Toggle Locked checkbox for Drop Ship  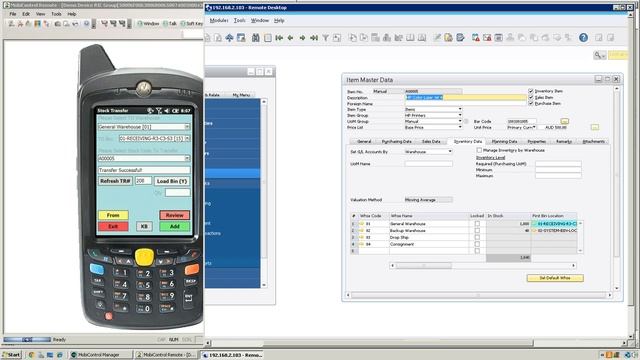[477, 237]
